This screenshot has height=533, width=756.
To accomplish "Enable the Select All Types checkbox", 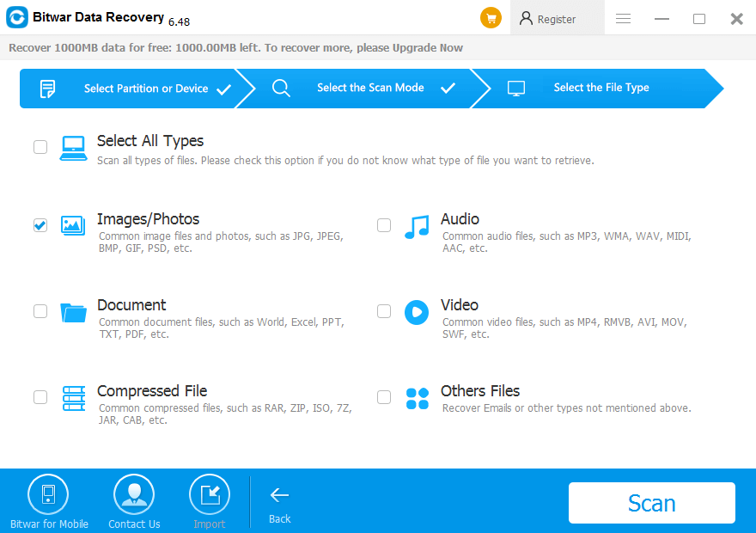I will tap(40, 147).
